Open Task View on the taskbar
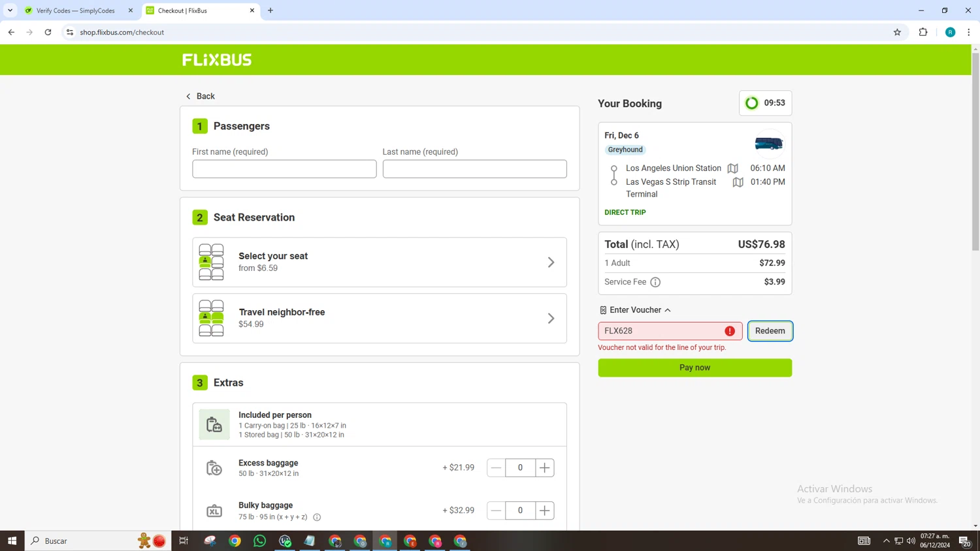The image size is (980, 551). (x=184, y=541)
